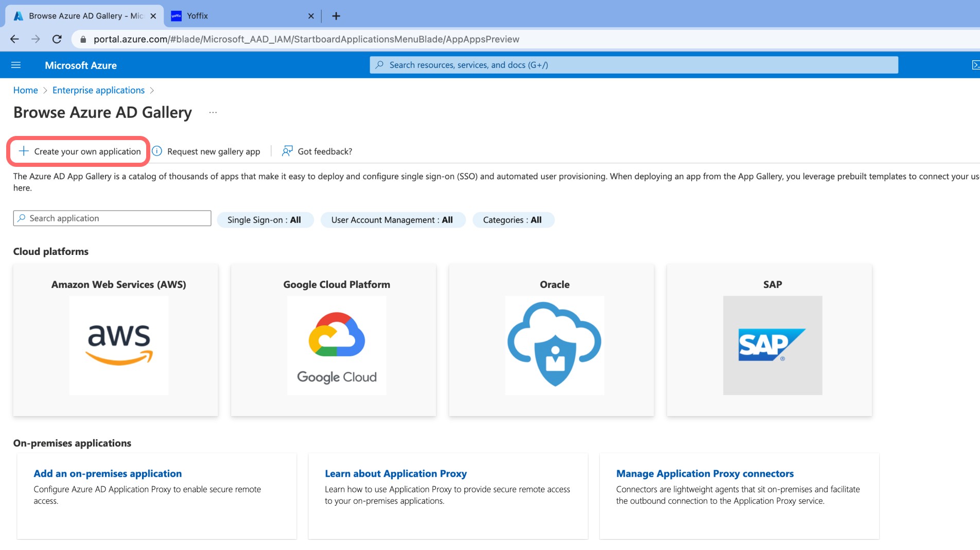The width and height of the screenshot is (980, 550).
Task: Click the AWS logo image
Action: pyautogui.click(x=119, y=345)
